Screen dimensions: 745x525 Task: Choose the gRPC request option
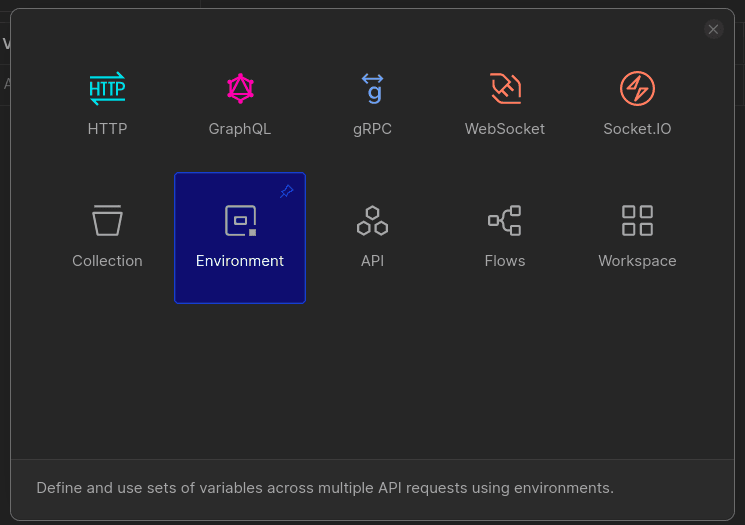[372, 105]
